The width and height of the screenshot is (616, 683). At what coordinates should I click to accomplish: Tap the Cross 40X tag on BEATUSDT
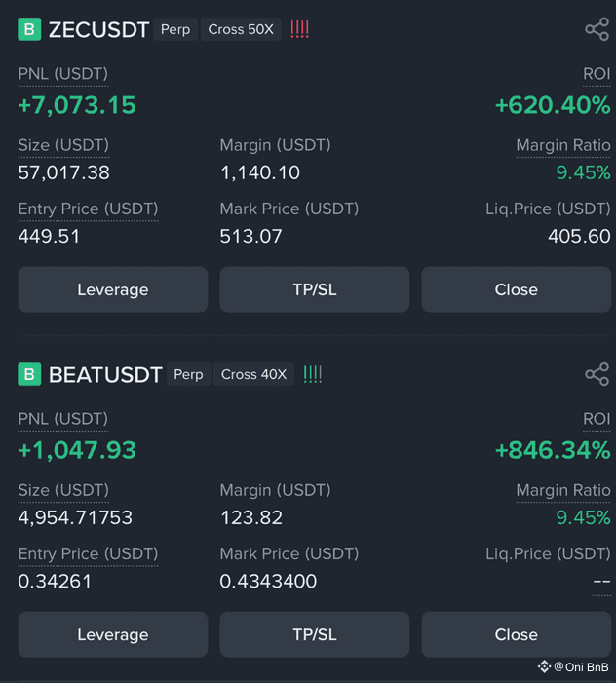click(254, 374)
